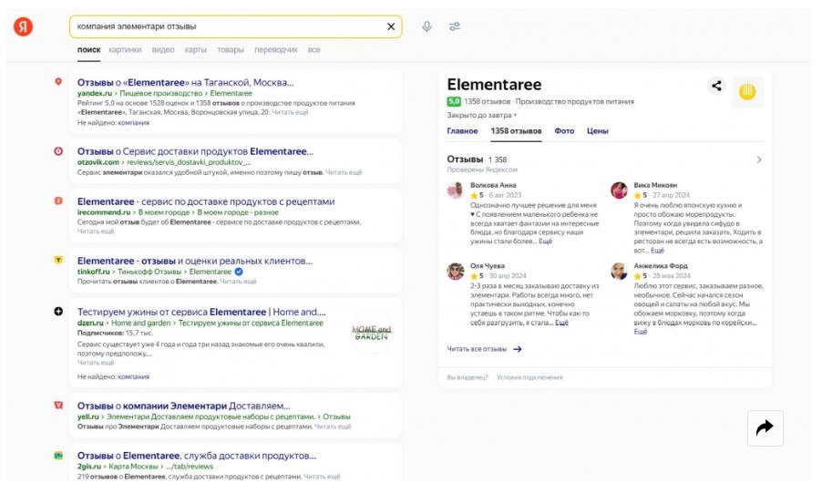Image resolution: width=822 pixels, height=504 pixels.
Task: Click Читать ещё in the yell.ru result
Action: coord(333,427)
